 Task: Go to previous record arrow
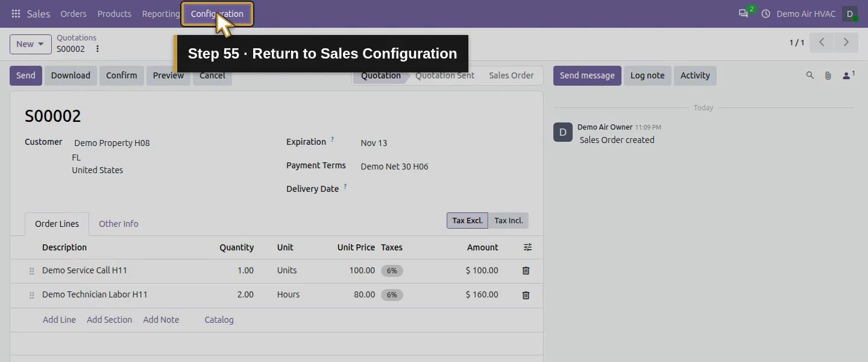pos(822,42)
